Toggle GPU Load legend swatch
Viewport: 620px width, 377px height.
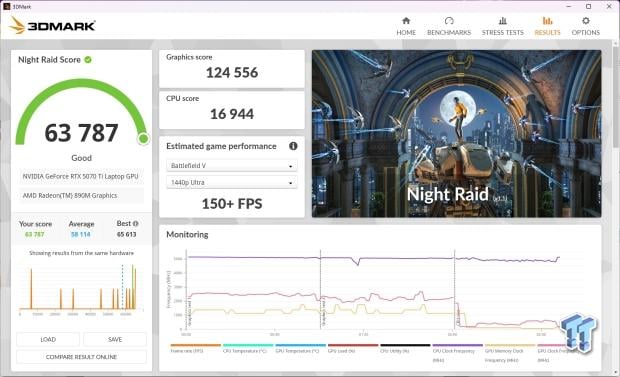tap(353, 345)
